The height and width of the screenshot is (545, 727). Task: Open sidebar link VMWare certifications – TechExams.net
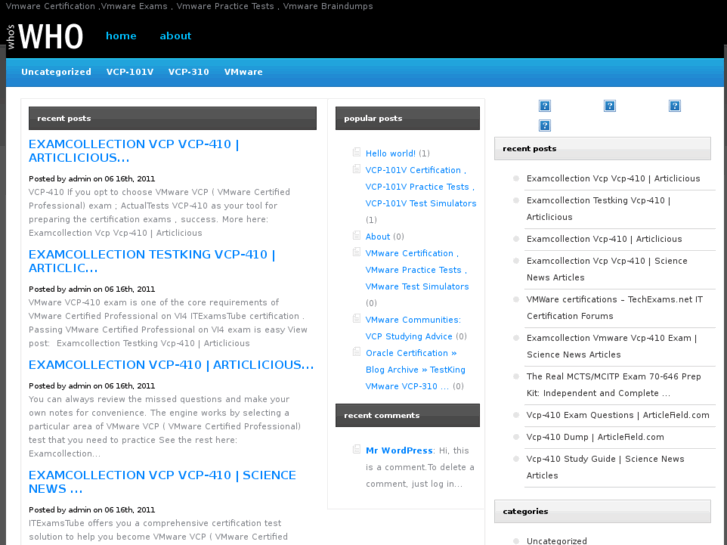coord(614,308)
